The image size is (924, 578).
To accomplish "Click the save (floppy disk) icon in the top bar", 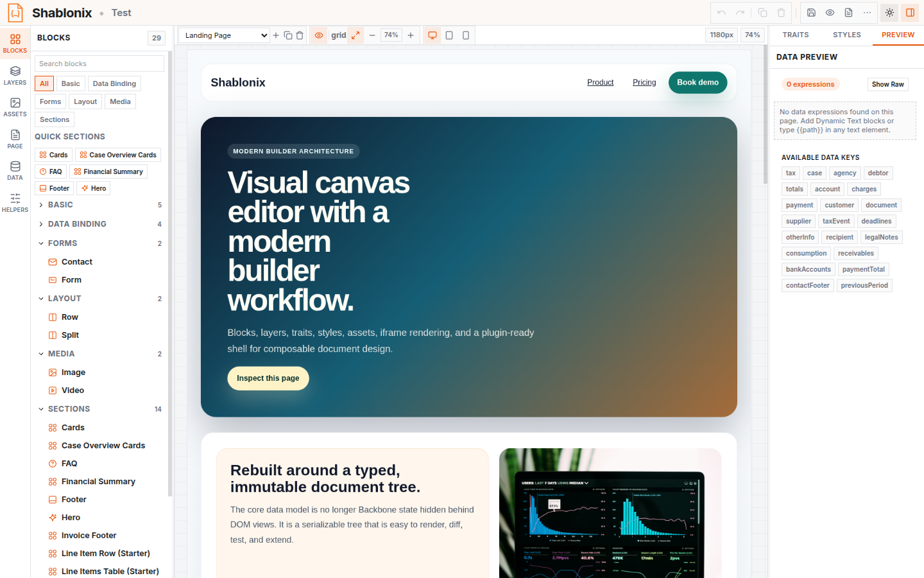I will [810, 12].
